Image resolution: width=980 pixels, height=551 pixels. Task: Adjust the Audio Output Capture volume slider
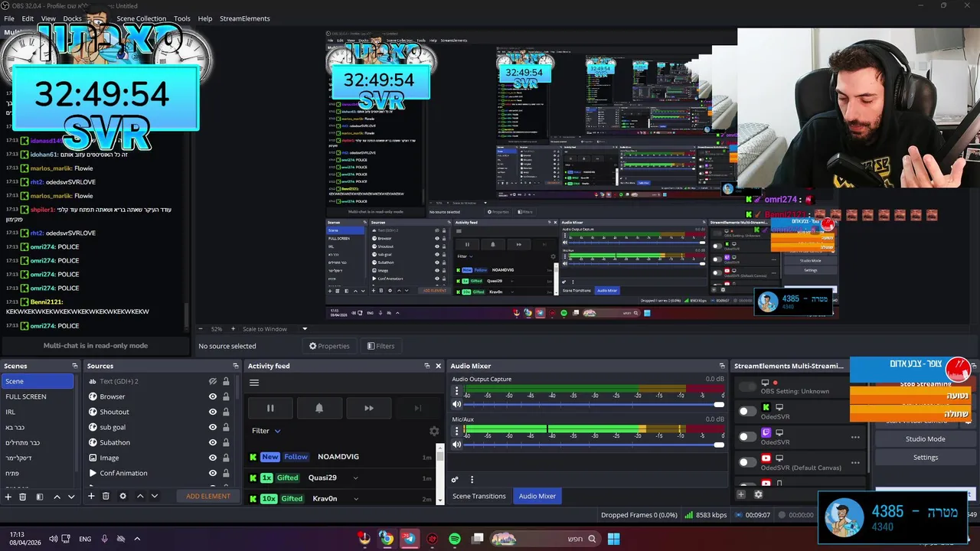pyautogui.click(x=593, y=404)
